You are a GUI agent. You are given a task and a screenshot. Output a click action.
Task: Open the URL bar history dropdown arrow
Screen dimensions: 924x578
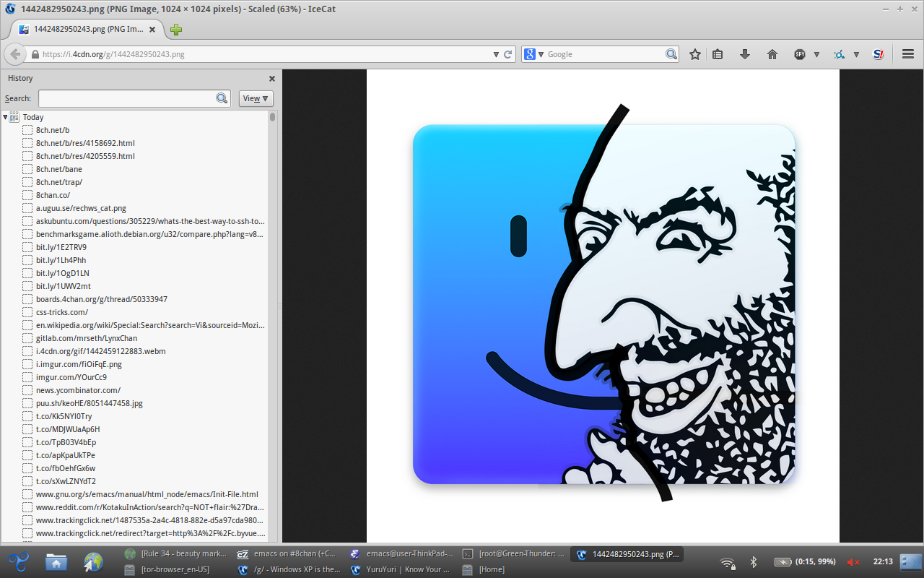tap(496, 54)
